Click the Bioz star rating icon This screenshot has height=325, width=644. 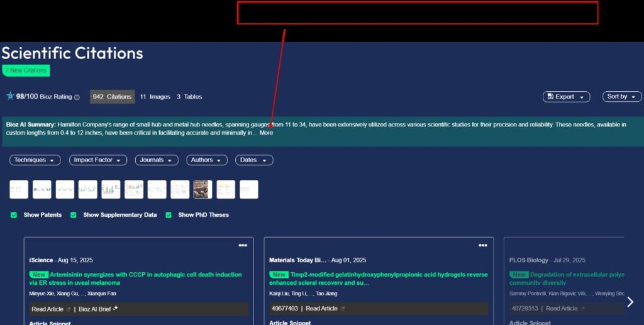[10, 96]
